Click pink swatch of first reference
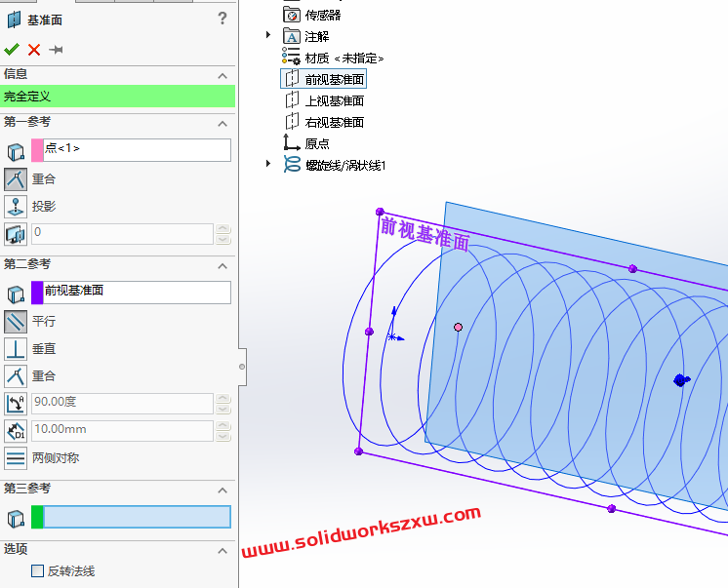The width and height of the screenshot is (728, 588). (37, 150)
